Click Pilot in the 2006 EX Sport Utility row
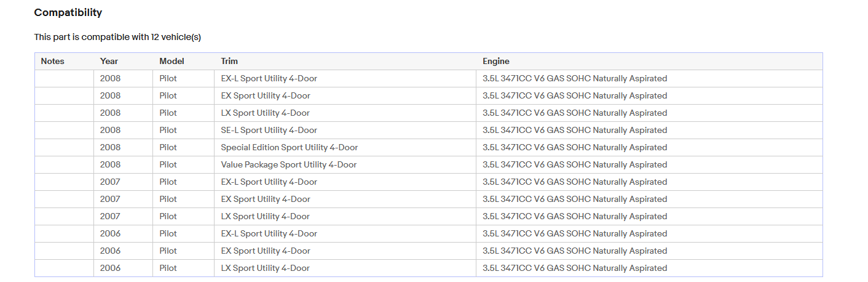 pos(168,251)
